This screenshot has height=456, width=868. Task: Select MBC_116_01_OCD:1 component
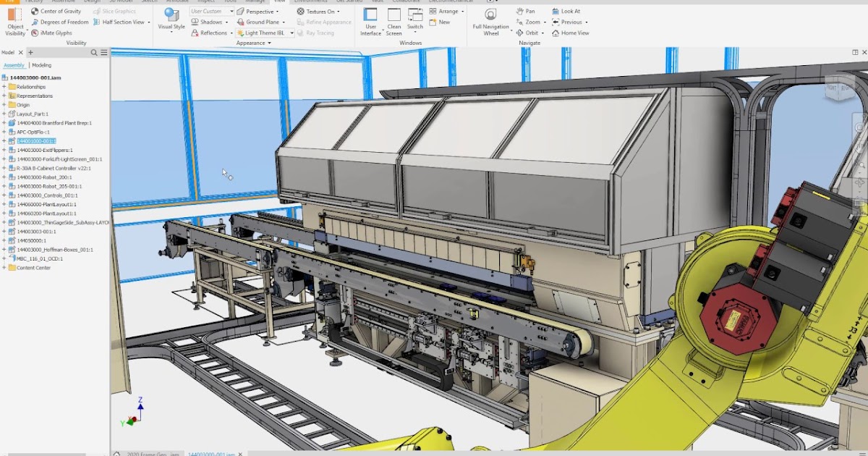(40, 259)
